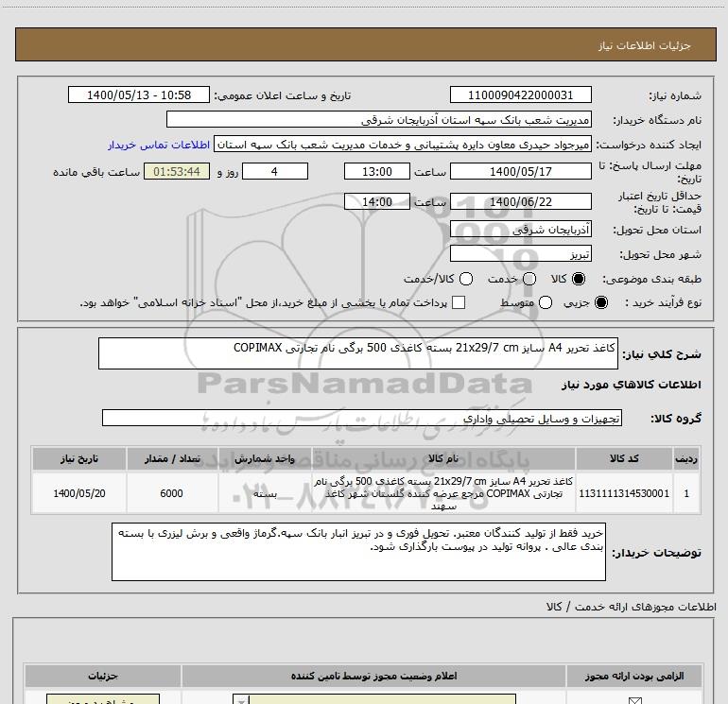Click the remaining time countdown 01:53:44

(x=177, y=171)
